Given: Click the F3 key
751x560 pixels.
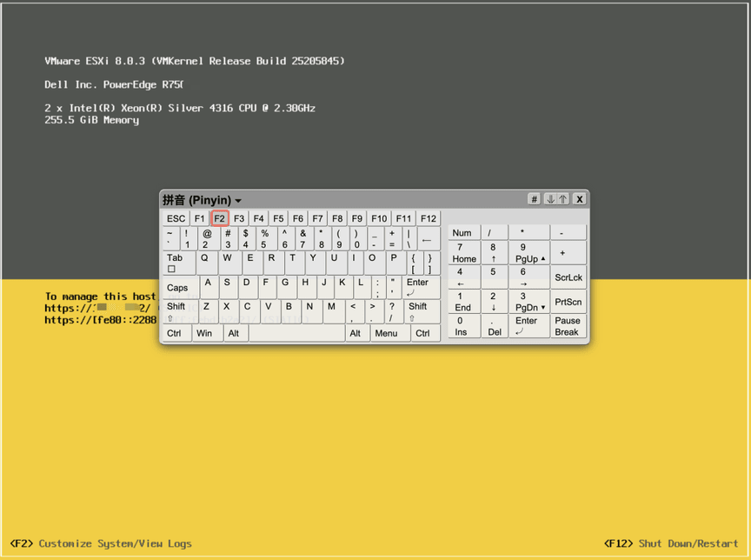Looking at the screenshot, I should point(239,218).
